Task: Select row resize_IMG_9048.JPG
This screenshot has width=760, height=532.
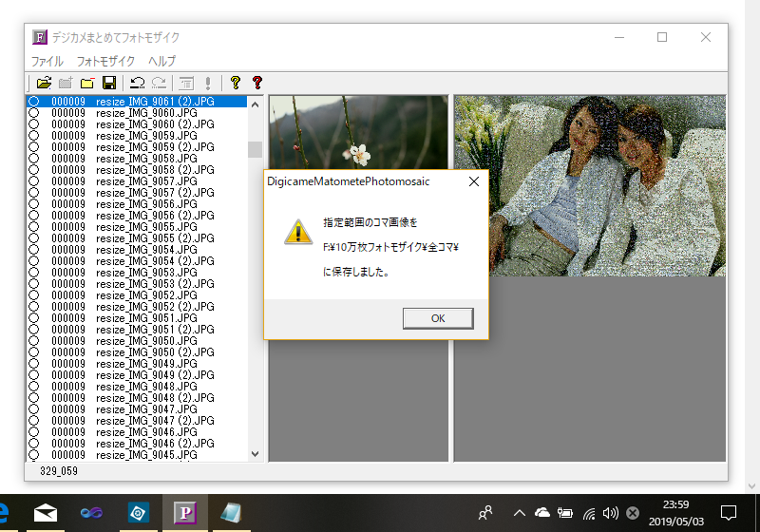Action: [x=137, y=386]
